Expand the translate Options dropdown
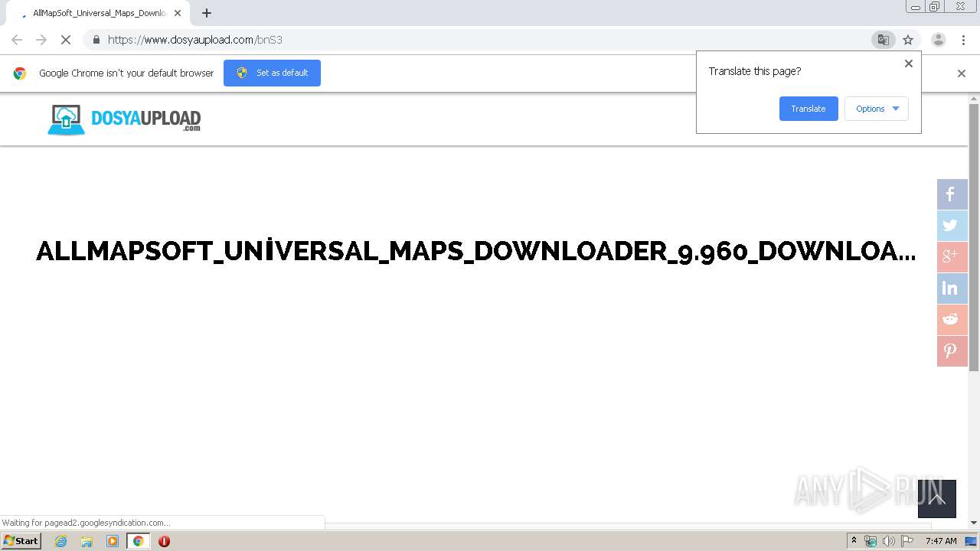 pos(877,109)
